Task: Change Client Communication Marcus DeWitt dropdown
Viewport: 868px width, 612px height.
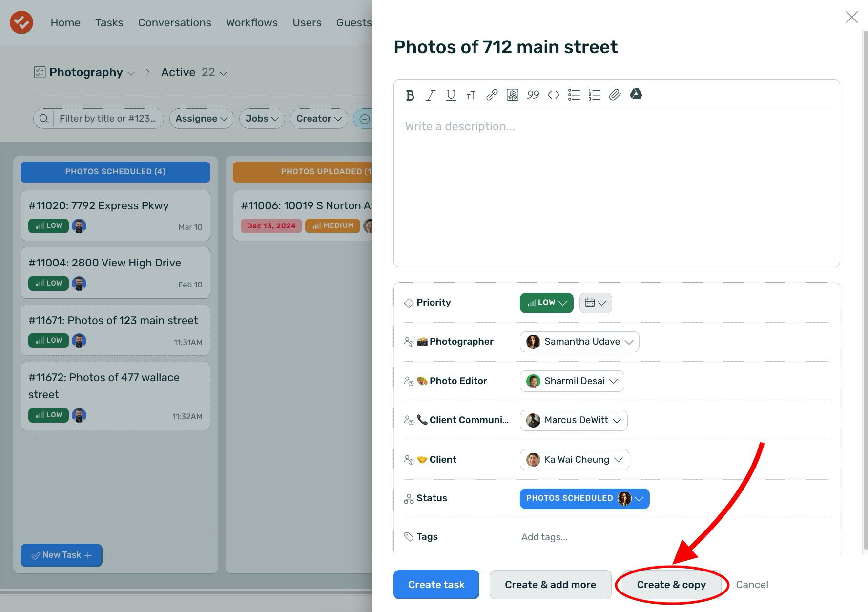Action: [x=574, y=420]
